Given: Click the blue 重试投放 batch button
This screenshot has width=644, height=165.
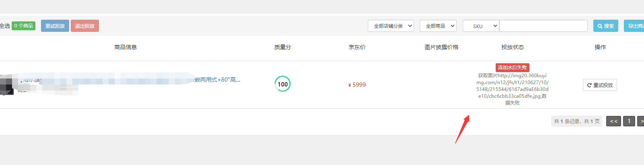Looking at the screenshot, I should point(55,26).
